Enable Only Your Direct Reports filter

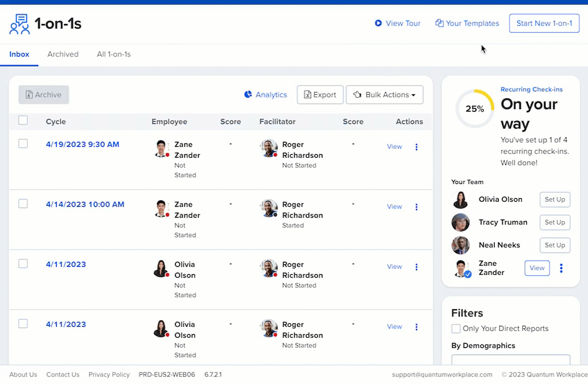tap(456, 329)
